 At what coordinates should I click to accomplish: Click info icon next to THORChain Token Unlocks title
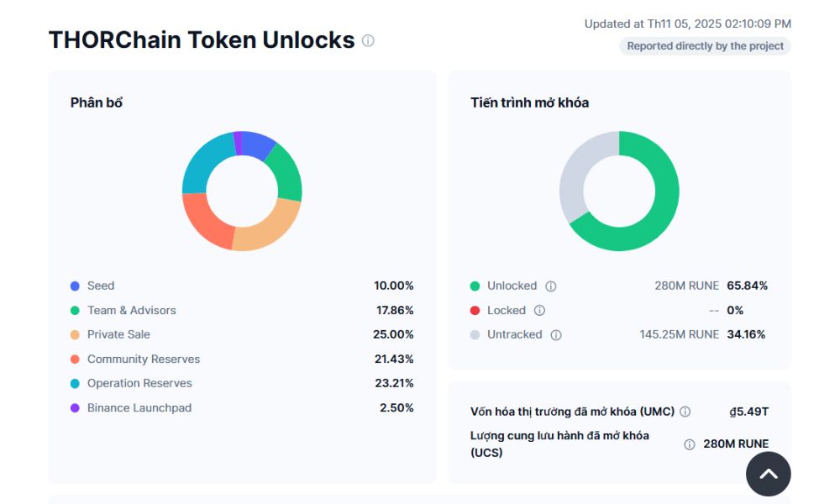pos(368,40)
